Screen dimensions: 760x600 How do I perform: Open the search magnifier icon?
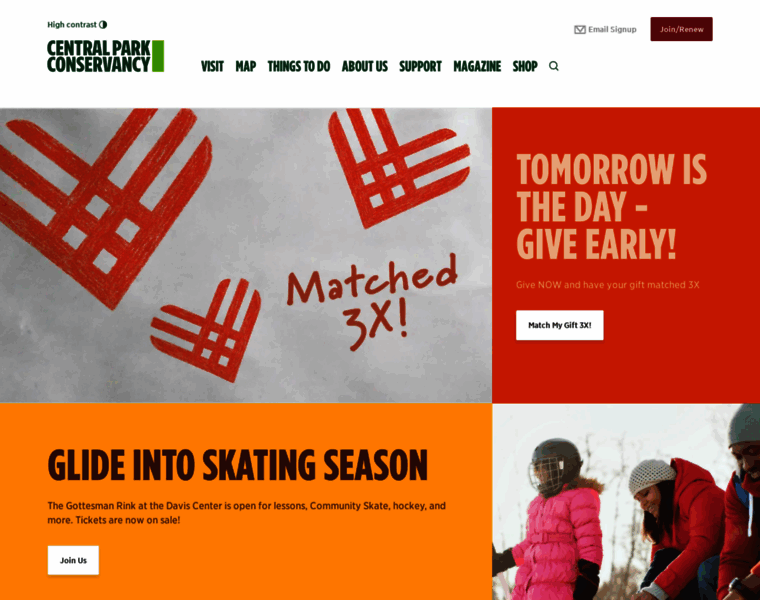pos(554,66)
